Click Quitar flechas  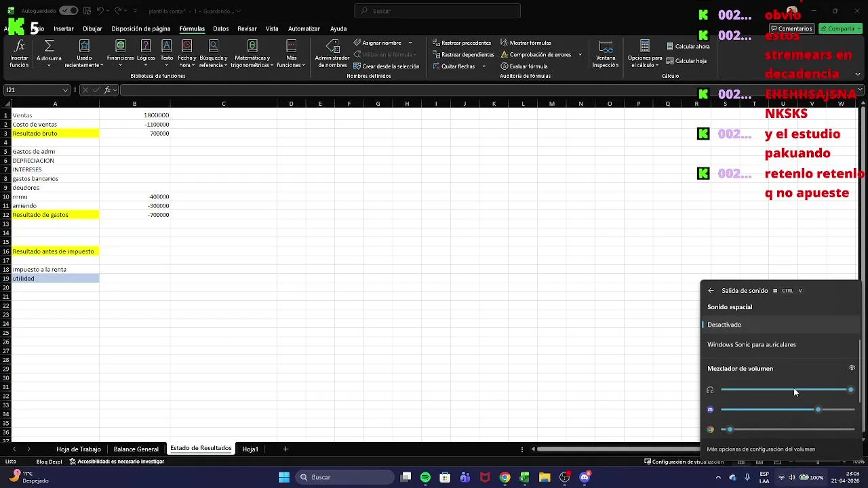[x=454, y=66]
